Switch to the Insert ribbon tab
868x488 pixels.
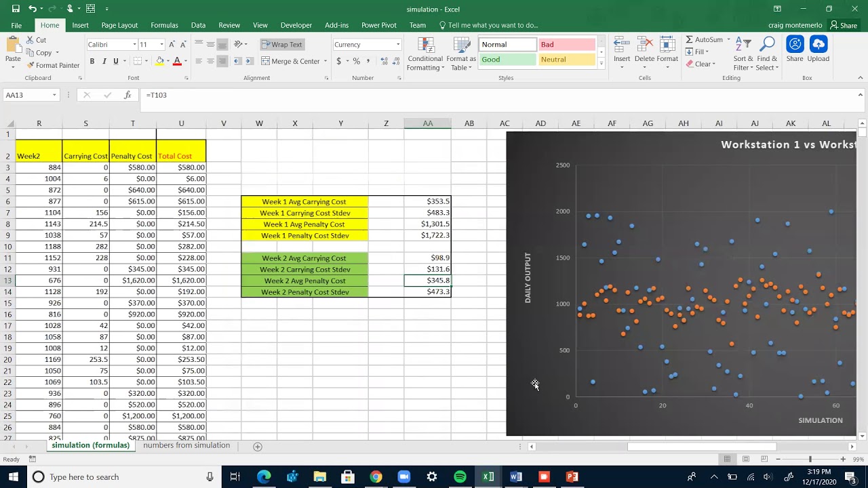pyautogui.click(x=80, y=25)
